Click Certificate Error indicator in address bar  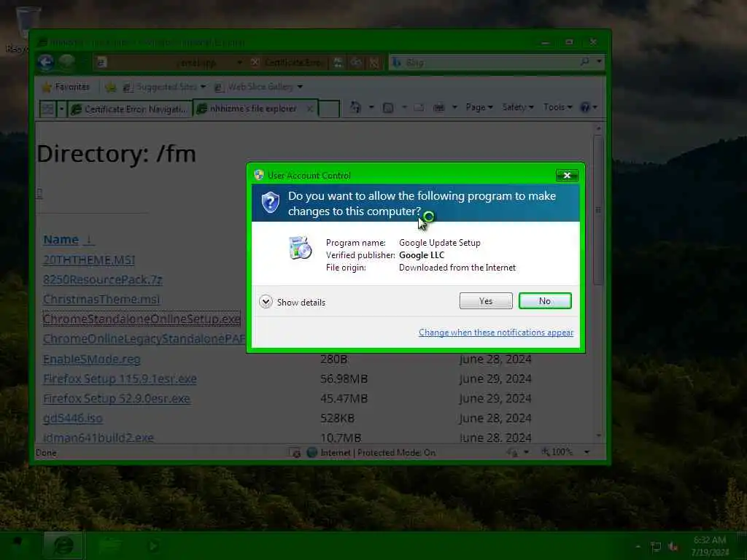tap(289, 63)
